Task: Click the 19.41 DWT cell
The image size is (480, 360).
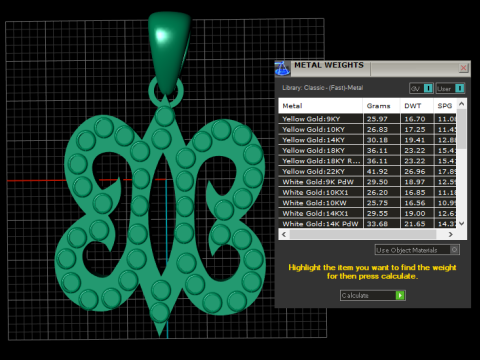Action: click(417, 140)
